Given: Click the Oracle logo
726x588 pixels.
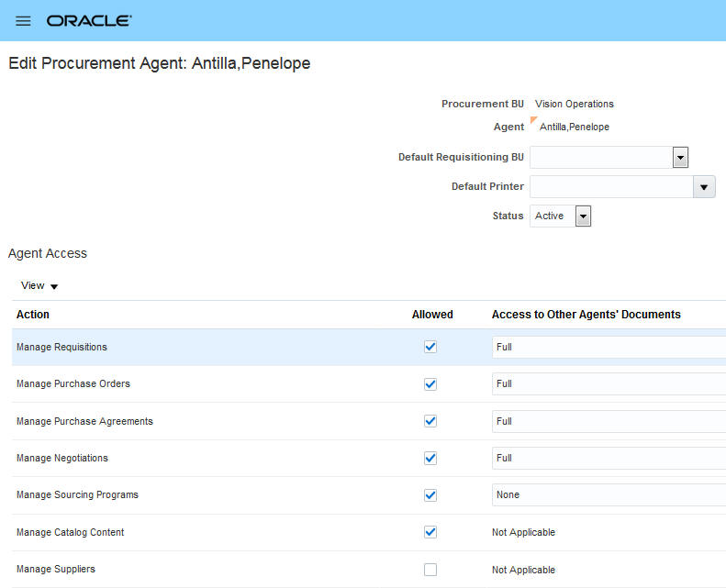Looking at the screenshot, I should (x=89, y=21).
